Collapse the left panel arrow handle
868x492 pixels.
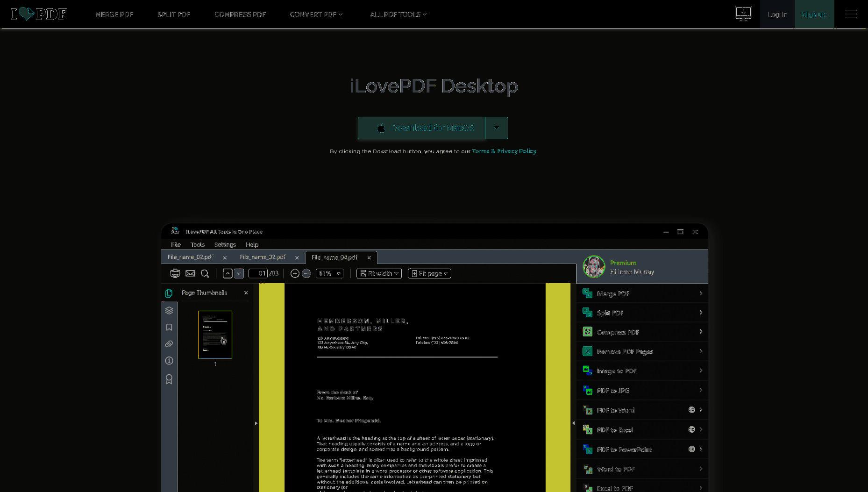pyautogui.click(x=256, y=423)
